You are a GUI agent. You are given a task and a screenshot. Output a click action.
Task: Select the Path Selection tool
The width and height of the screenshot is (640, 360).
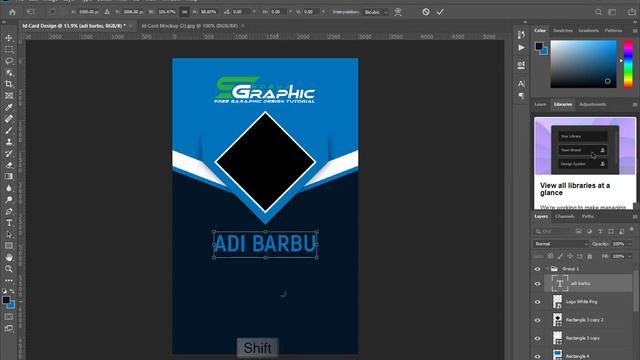pyautogui.click(x=9, y=235)
